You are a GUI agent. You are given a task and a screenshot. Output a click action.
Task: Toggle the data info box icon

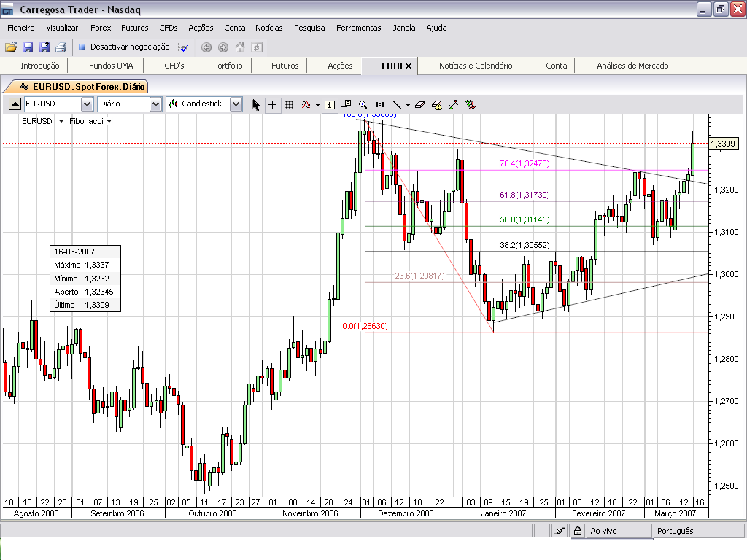coord(330,105)
